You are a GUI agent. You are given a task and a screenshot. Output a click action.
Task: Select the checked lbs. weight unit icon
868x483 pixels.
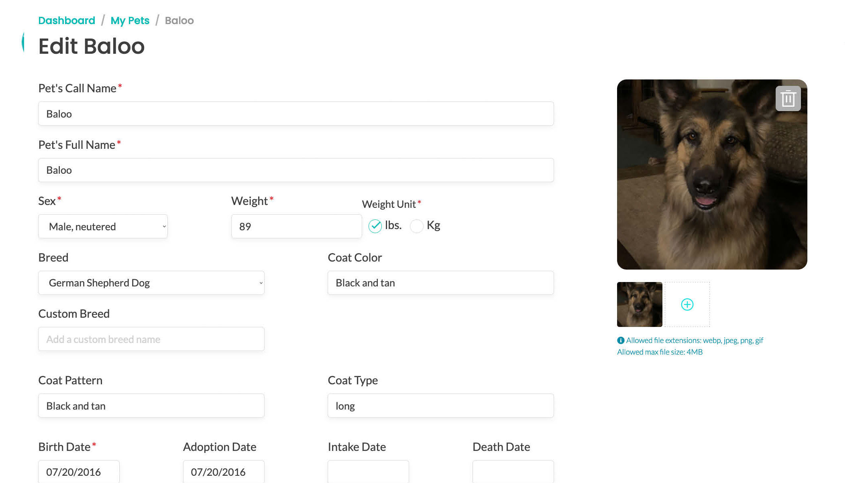pos(375,226)
